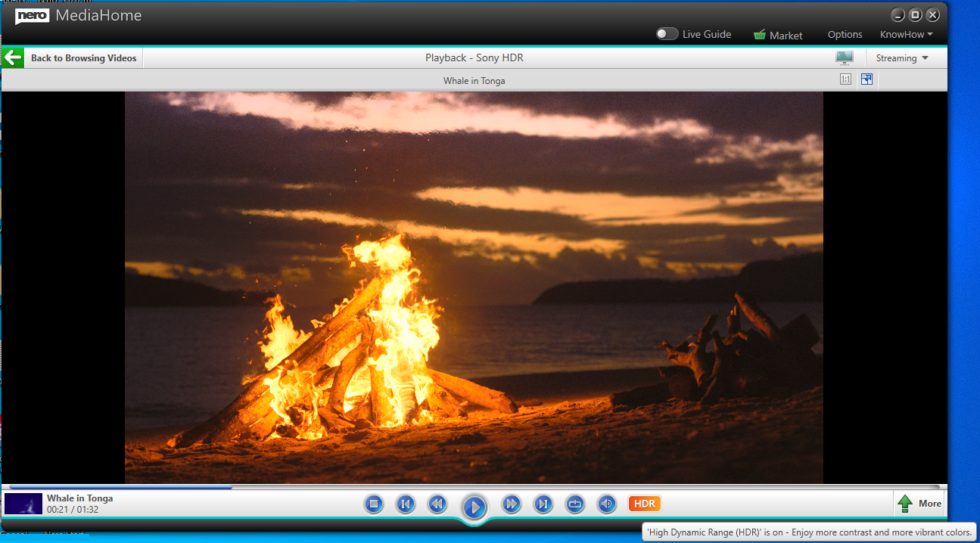Viewport: 980px width, 543px height.
Task: Expand the More panel with green arrow
Action: pyautogui.click(x=919, y=504)
